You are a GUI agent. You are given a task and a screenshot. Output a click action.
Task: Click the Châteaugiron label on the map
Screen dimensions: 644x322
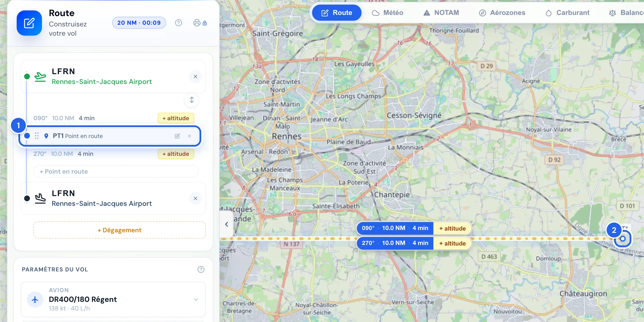click(583, 294)
